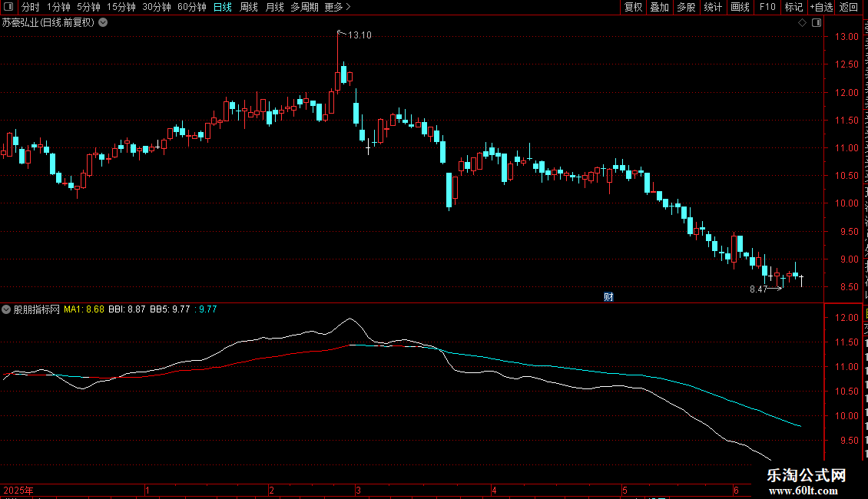The height and width of the screenshot is (499, 868).
Task: Click the 财 financial marker icon
Action: 608,297
